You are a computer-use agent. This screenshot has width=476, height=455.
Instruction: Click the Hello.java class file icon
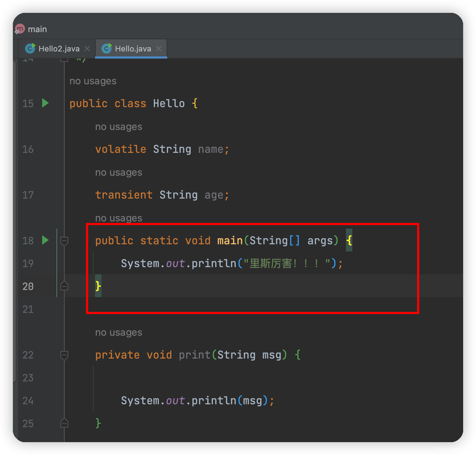point(107,48)
